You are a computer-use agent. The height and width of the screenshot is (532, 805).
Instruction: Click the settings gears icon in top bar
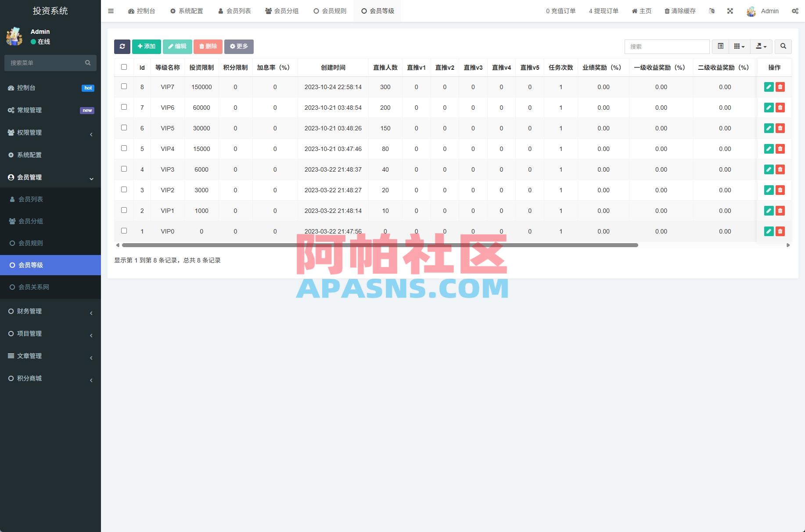tap(795, 11)
